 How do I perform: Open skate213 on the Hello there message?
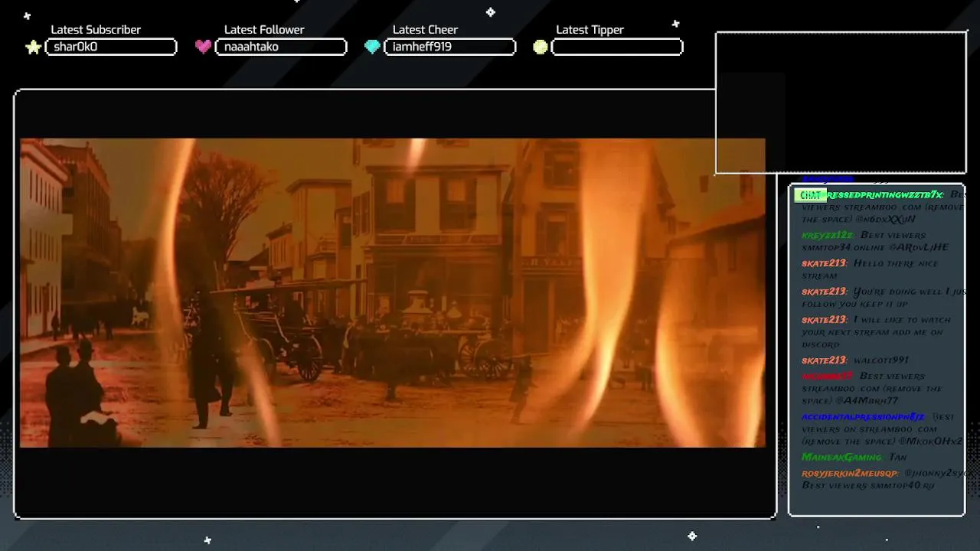pos(824,263)
